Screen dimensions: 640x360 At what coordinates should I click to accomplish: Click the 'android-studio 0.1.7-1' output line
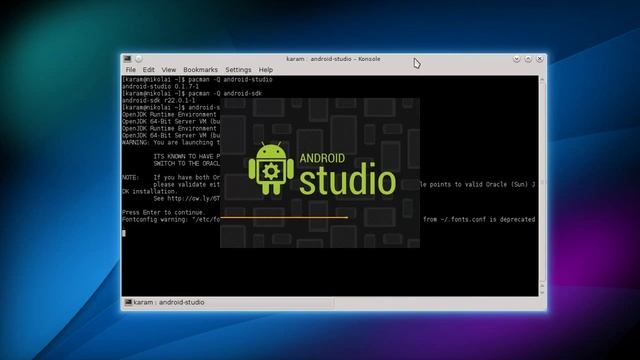click(x=160, y=87)
